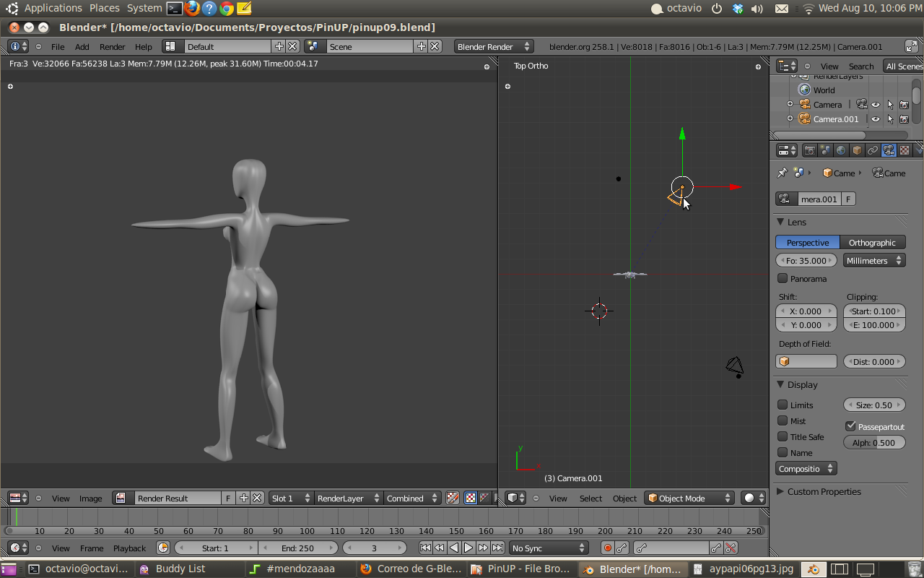
Task: Jump to the last frame of playback
Action: pyautogui.click(x=498, y=548)
